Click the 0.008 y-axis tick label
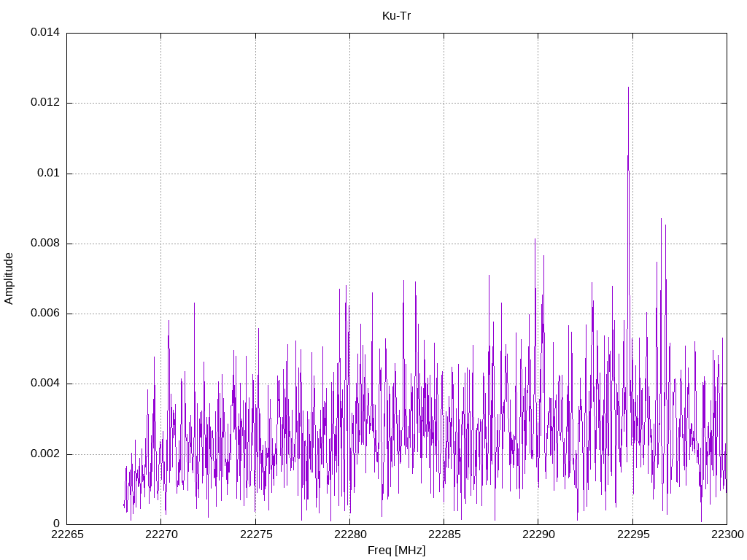747x560 pixels. tap(44, 244)
